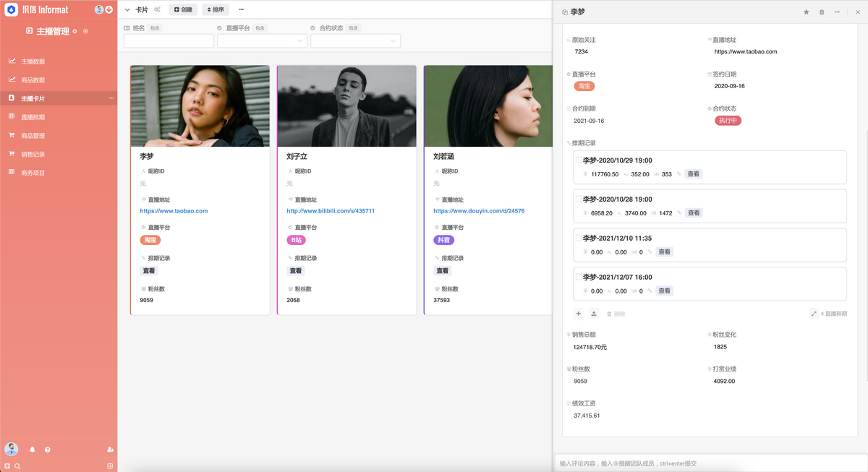Click the invite member icon

(110, 450)
